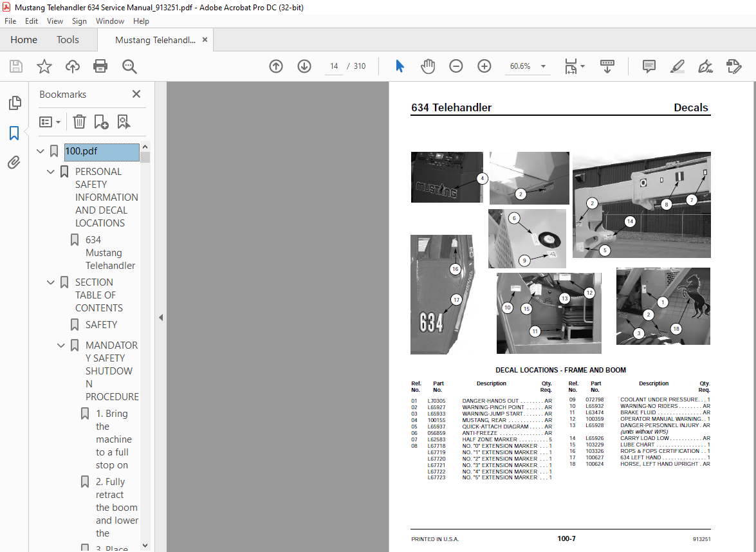Collapse MANDATORY SAFETY SHUTDOWN PROCEDURE bookmark
The image size is (756, 552).
click(x=61, y=345)
